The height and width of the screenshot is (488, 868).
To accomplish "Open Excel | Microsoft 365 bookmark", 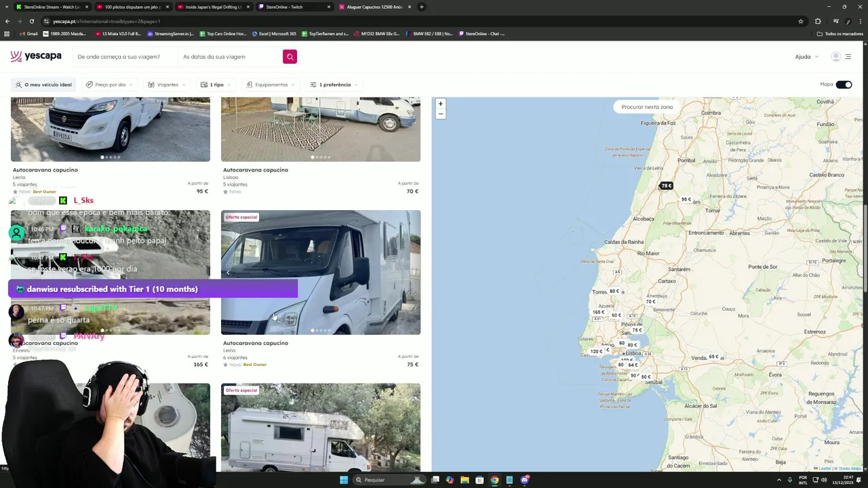I will pyautogui.click(x=274, y=33).
